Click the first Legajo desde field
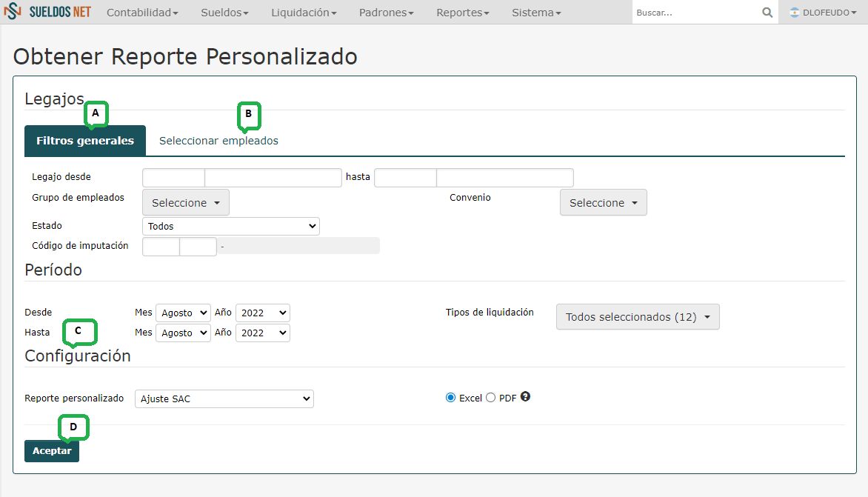This screenshot has height=497, width=868. pyautogui.click(x=173, y=178)
